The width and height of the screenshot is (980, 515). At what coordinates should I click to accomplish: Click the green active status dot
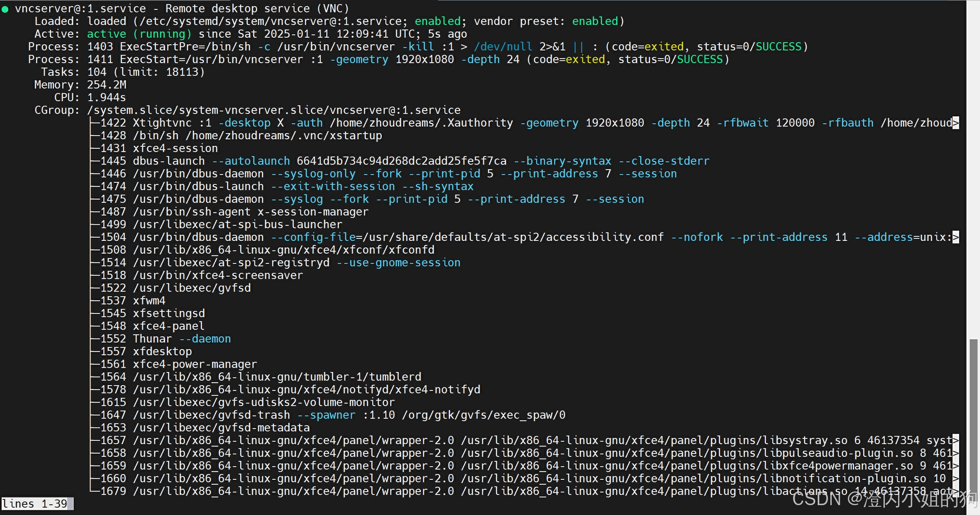point(5,9)
